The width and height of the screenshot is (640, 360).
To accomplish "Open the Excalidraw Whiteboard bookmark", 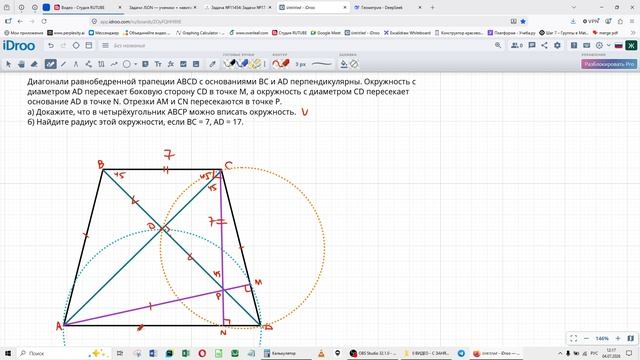I will (x=407, y=33).
